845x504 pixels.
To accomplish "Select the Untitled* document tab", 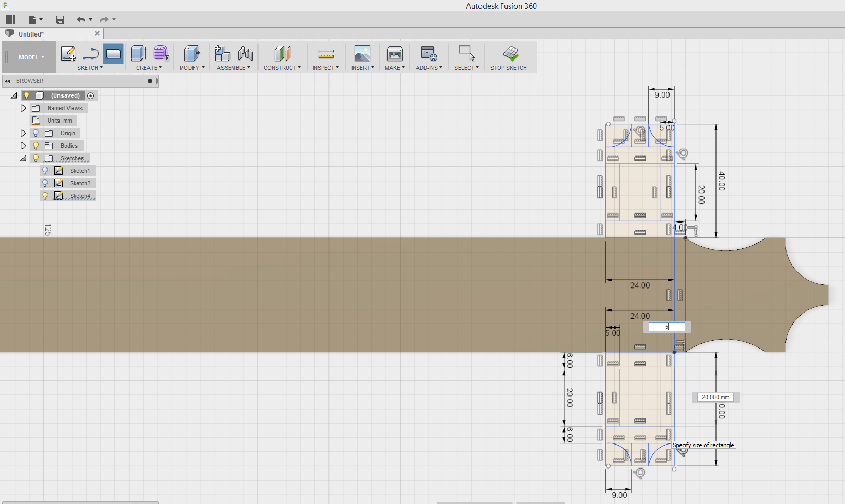I will tap(52, 34).
